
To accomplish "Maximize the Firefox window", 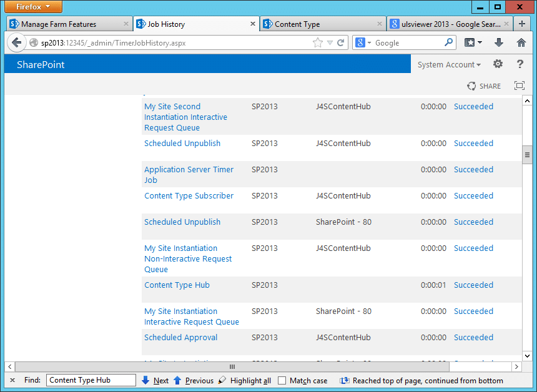I will (498, 6).
